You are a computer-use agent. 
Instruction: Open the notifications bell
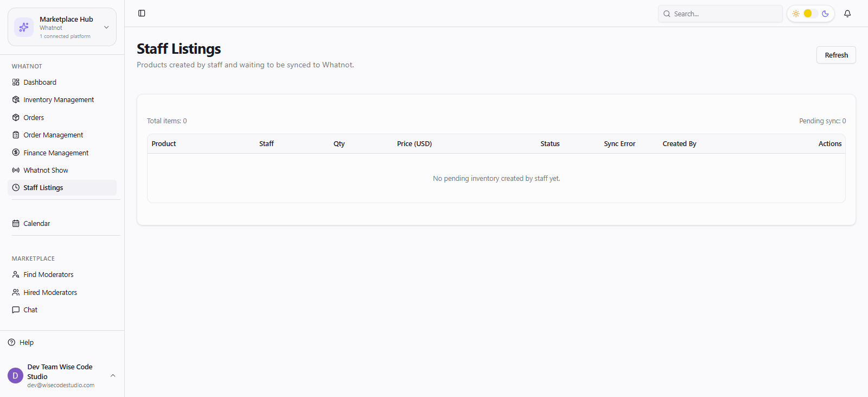point(847,14)
